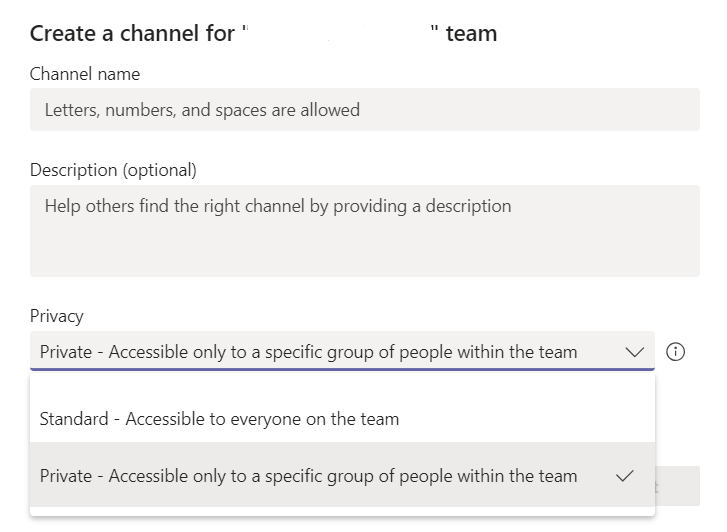Click 'Letters, numbers, and spaces are allowed' placeholder

[x=202, y=110]
